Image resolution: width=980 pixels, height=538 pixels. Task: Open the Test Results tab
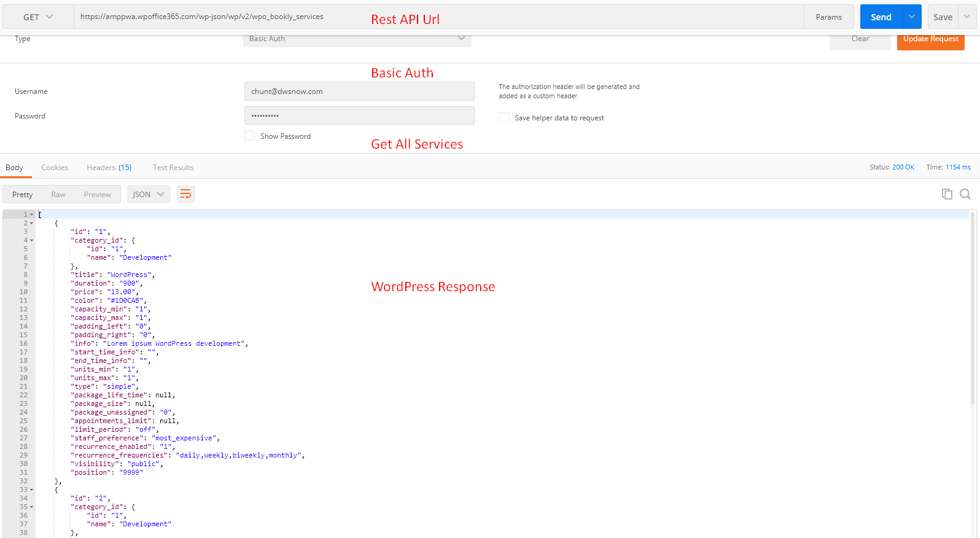(173, 167)
